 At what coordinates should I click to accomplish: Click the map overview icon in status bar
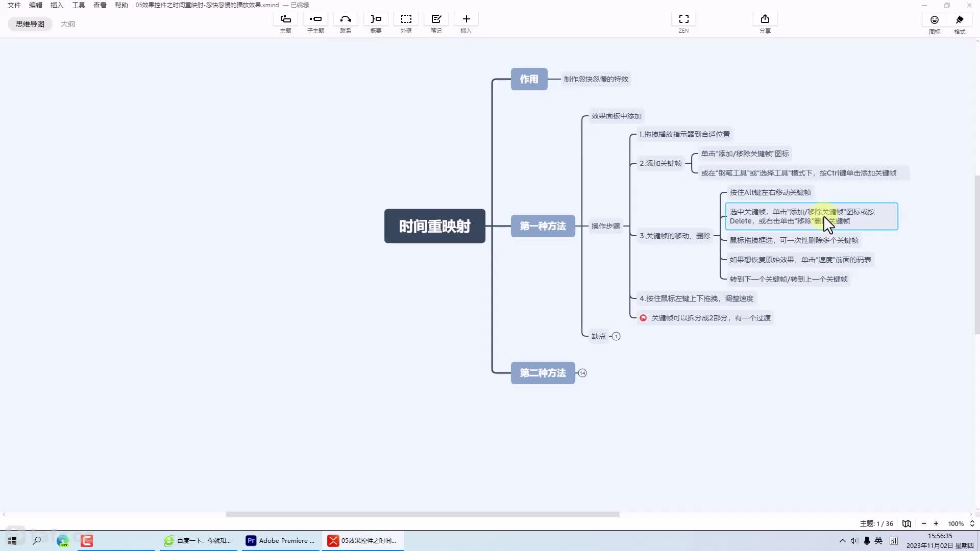[x=906, y=523]
